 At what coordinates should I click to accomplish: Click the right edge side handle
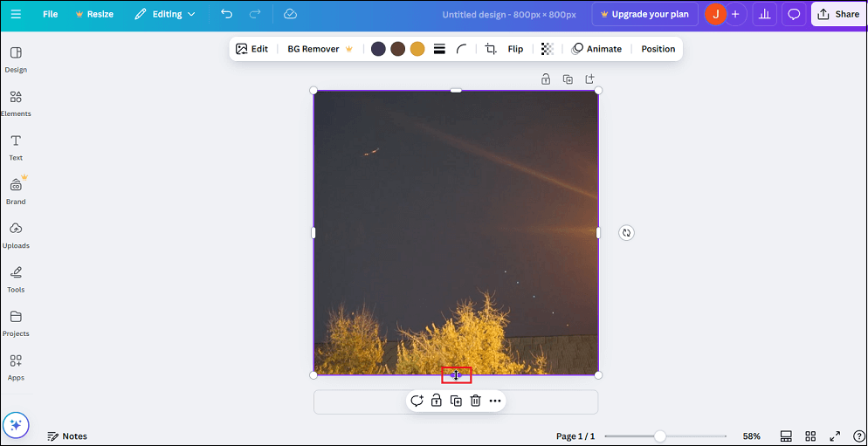(x=598, y=233)
